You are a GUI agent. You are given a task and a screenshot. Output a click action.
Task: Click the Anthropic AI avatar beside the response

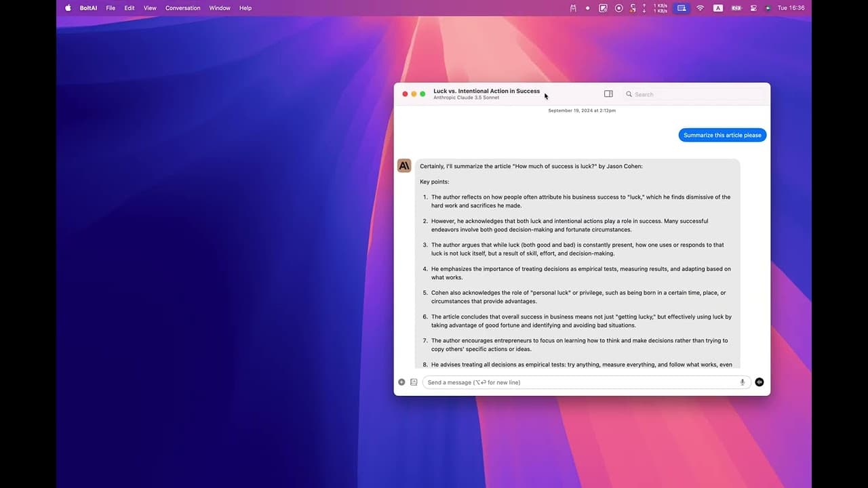(x=404, y=165)
